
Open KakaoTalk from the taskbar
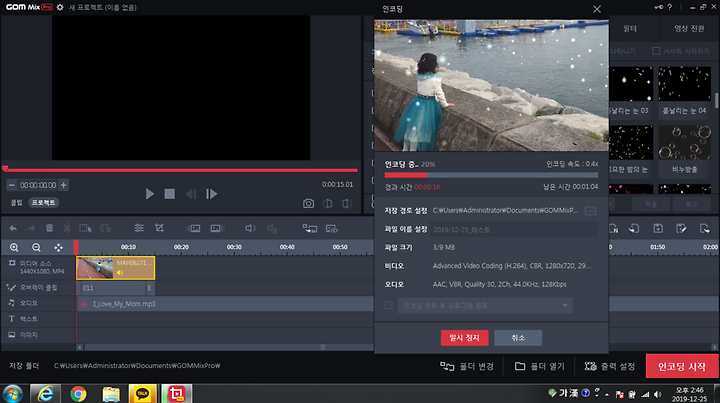(x=142, y=394)
